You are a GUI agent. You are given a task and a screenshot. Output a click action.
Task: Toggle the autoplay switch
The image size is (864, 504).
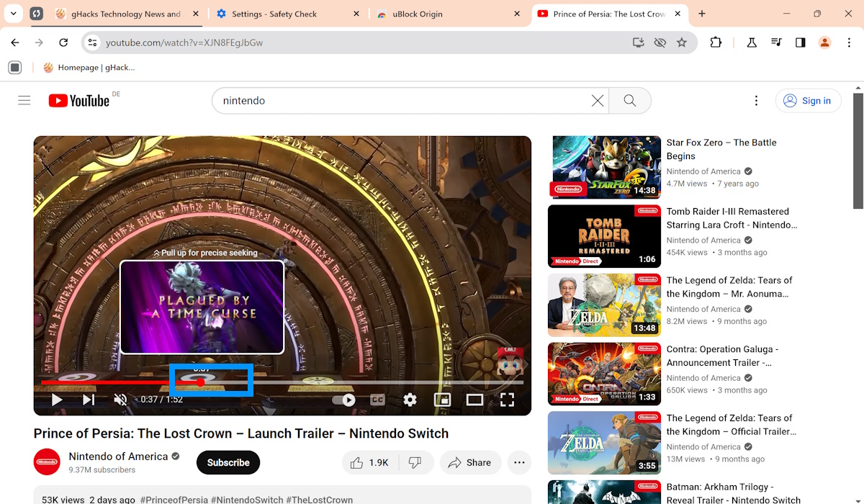[x=343, y=400]
